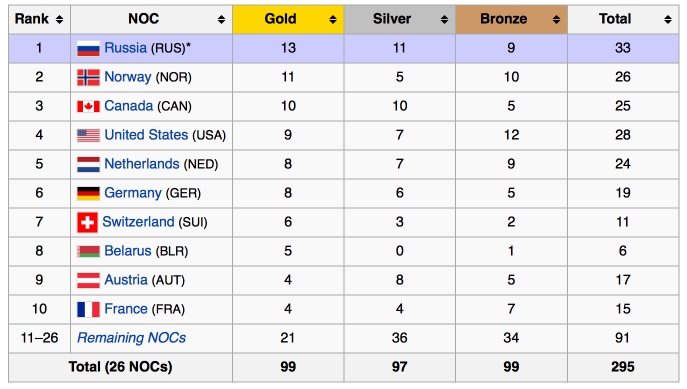Screen dimensions: 687x389
Task: Click the Gold column header cell
Action: point(288,19)
